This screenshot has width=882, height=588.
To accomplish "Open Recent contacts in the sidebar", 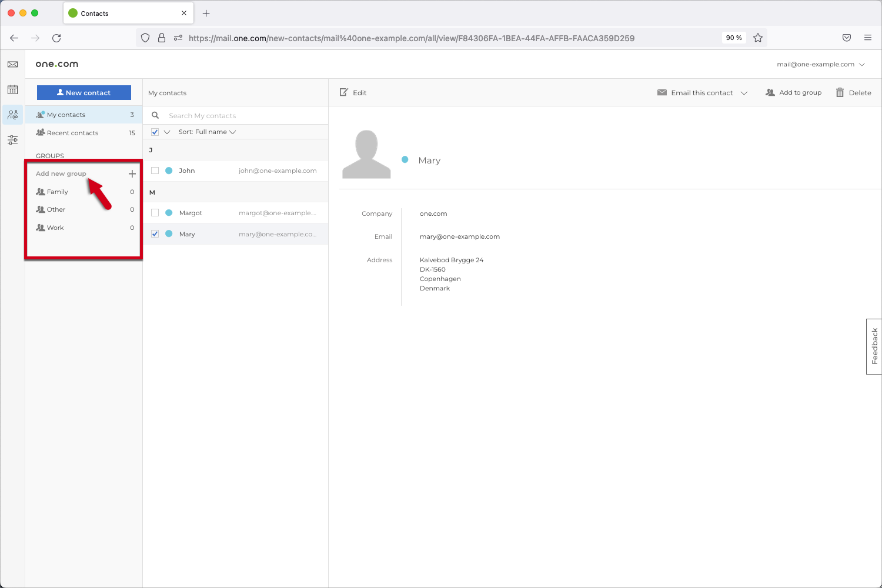I will [x=72, y=133].
